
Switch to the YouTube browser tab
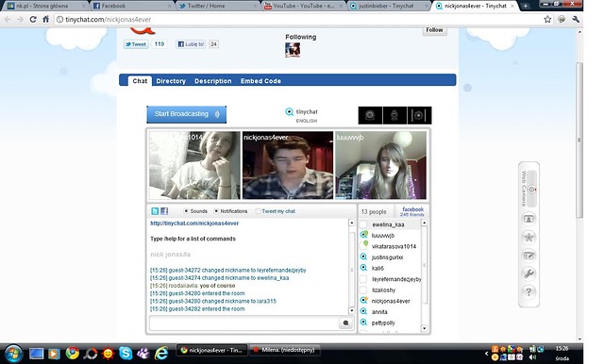point(304,6)
